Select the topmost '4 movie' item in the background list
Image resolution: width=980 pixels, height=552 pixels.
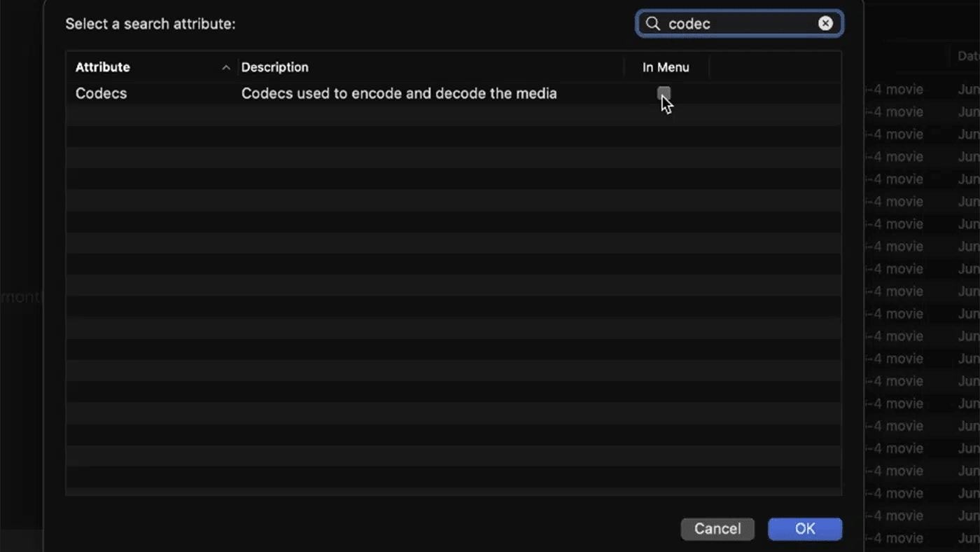tap(903, 89)
